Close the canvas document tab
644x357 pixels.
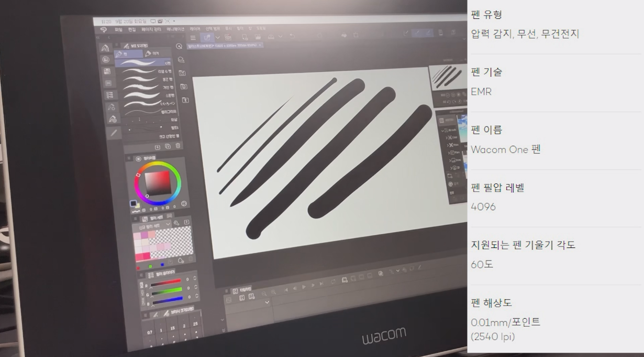tap(260, 46)
